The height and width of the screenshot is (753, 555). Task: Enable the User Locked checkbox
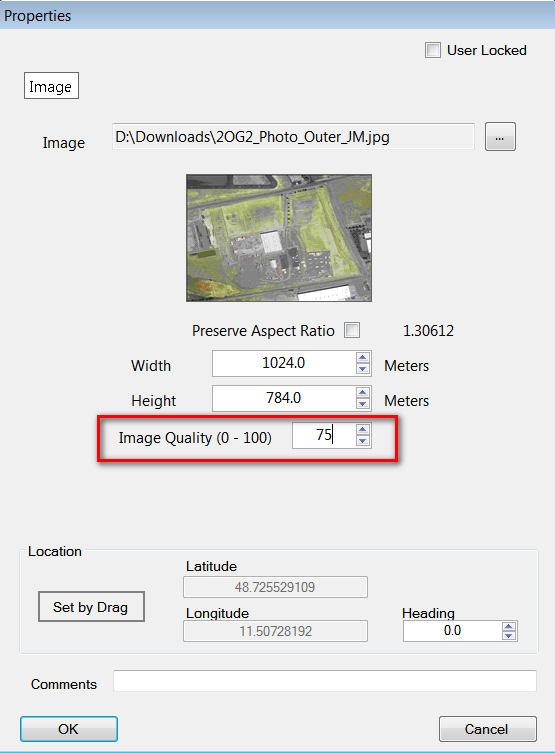tap(433, 50)
